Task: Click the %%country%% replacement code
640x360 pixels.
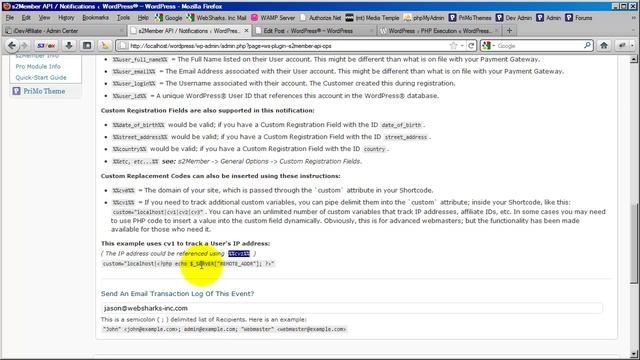Action: 129,149
